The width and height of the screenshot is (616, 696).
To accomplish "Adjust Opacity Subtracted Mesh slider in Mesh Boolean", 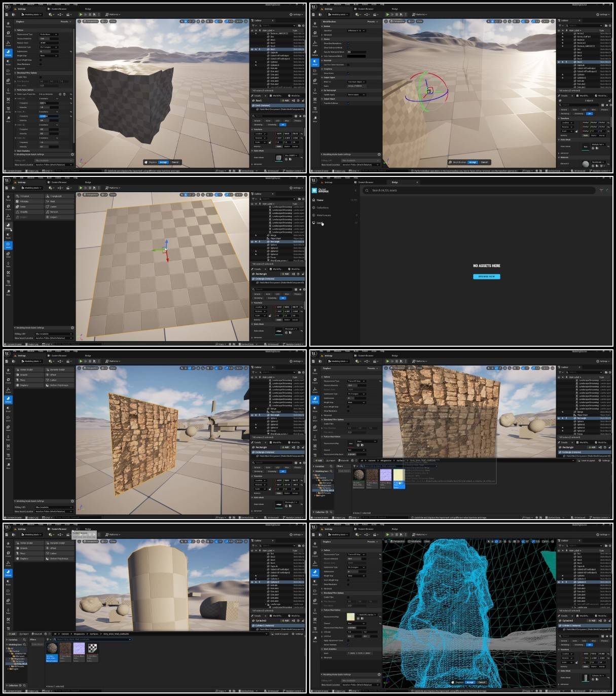I will coord(356,52).
